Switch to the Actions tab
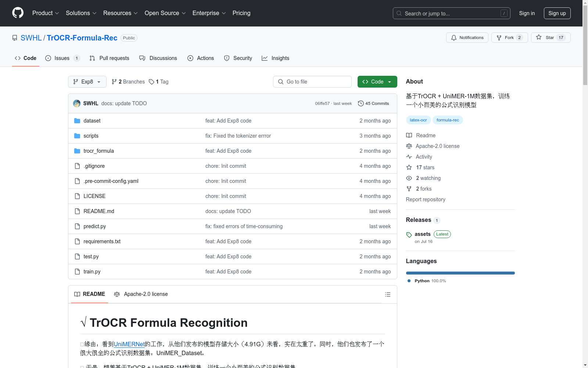 click(201, 58)
